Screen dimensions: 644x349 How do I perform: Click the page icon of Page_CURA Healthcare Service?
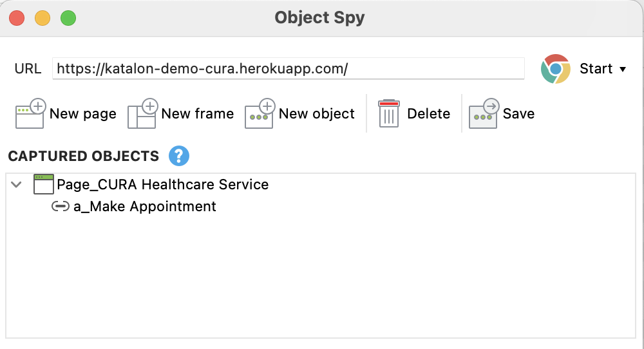click(43, 185)
